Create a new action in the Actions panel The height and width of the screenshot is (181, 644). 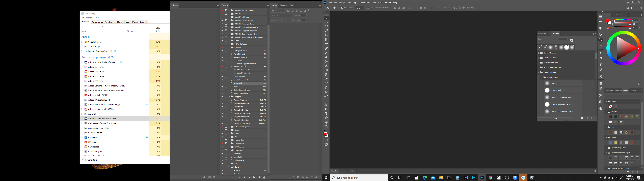coord(259,177)
